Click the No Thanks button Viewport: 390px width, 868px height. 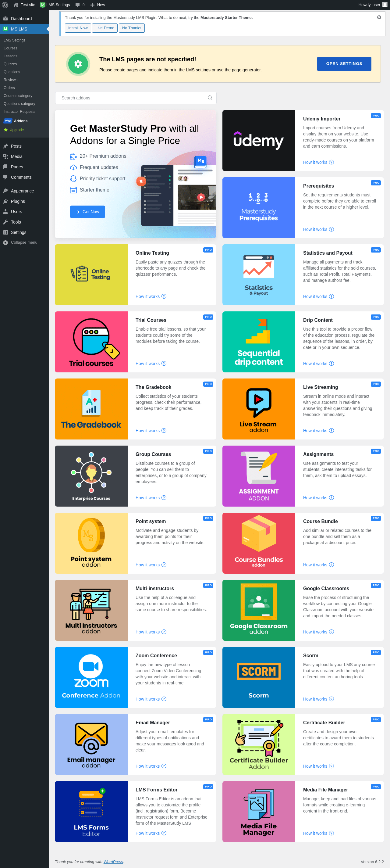point(132,28)
